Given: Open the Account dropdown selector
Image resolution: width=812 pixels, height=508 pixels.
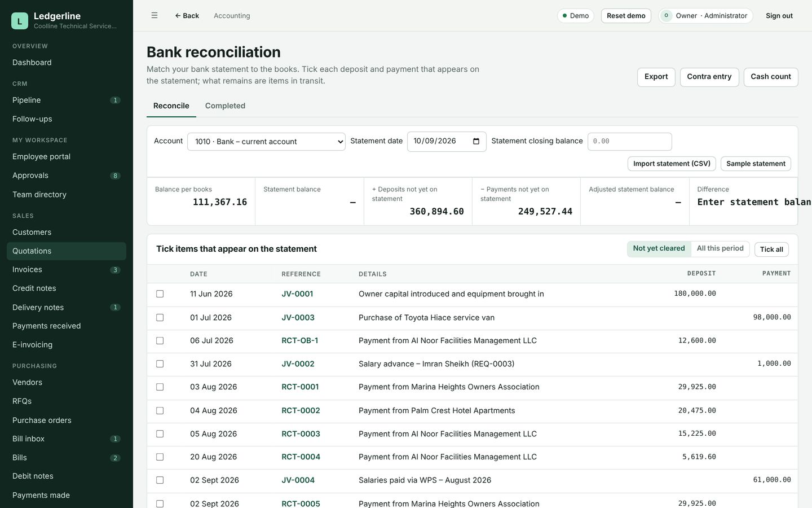Looking at the screenshot, I should point(266,142).
